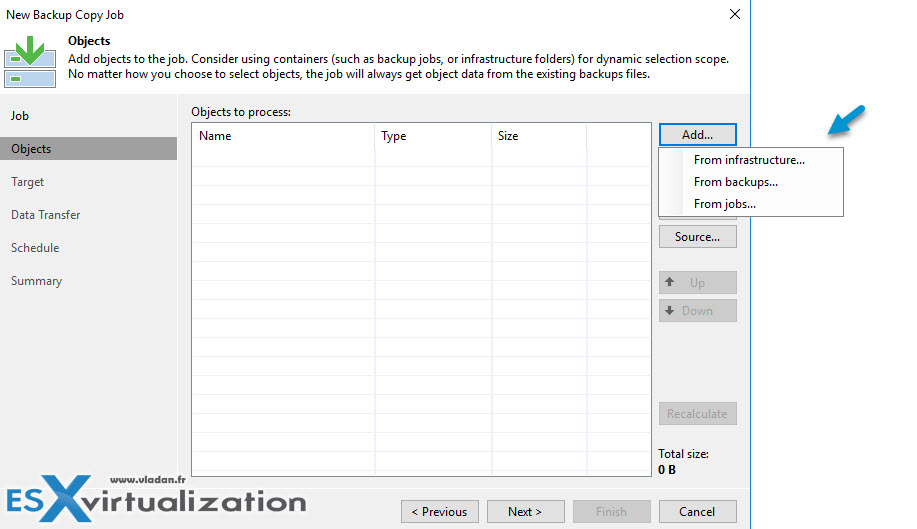
Task: Go back with the Previous button
Action: (x=439, y=512)
